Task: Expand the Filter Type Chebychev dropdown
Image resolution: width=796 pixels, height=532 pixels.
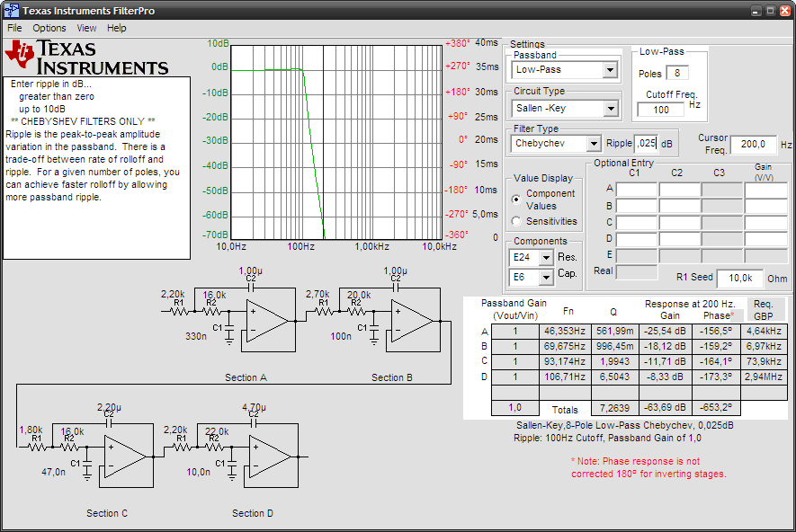Action: click(x=594, y=144)
